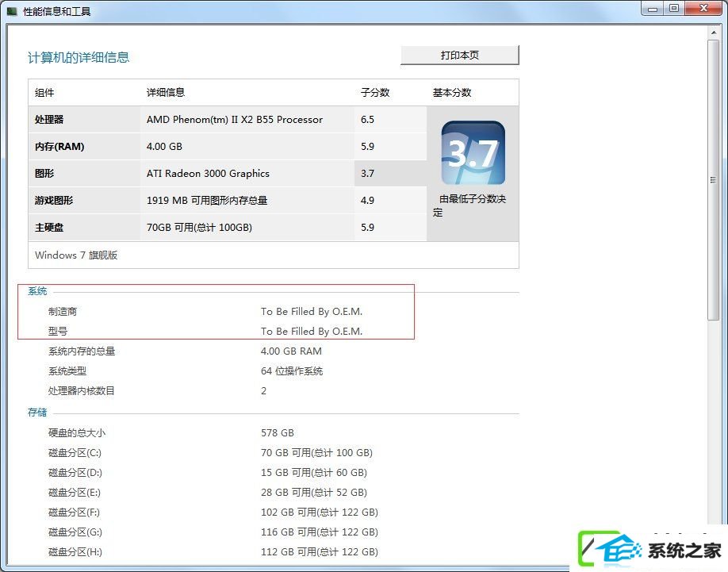Click 15 GB 可用(总计 60 GB) value

(x=314, y=473)
